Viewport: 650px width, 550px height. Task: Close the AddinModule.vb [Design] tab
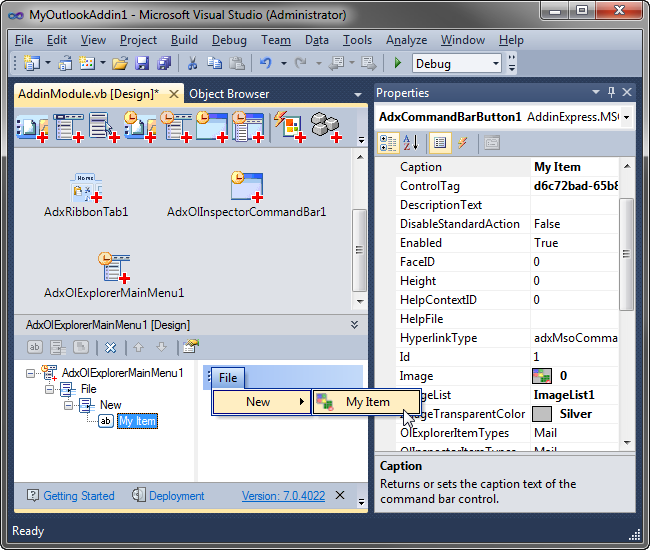pos(174,94)
